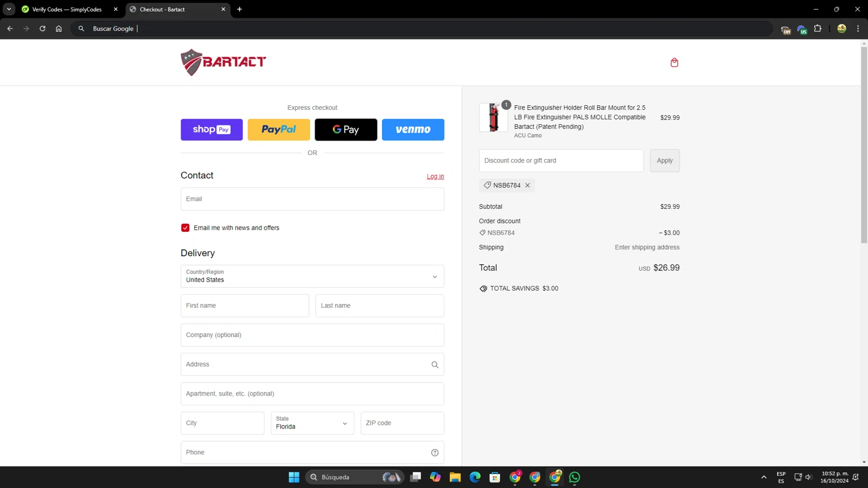Click the browser back arrow

pos(10,28)
